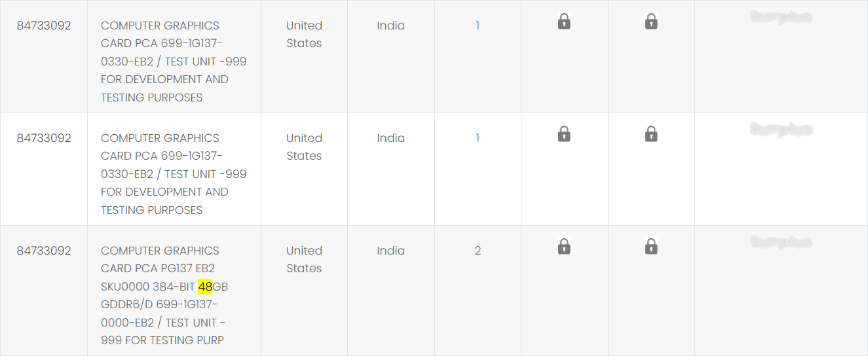The width and height of the screenshot is (868, 356).
Task: Click the first lock icon in the top row
Action: pyautogui.click(x=564, y=22)
